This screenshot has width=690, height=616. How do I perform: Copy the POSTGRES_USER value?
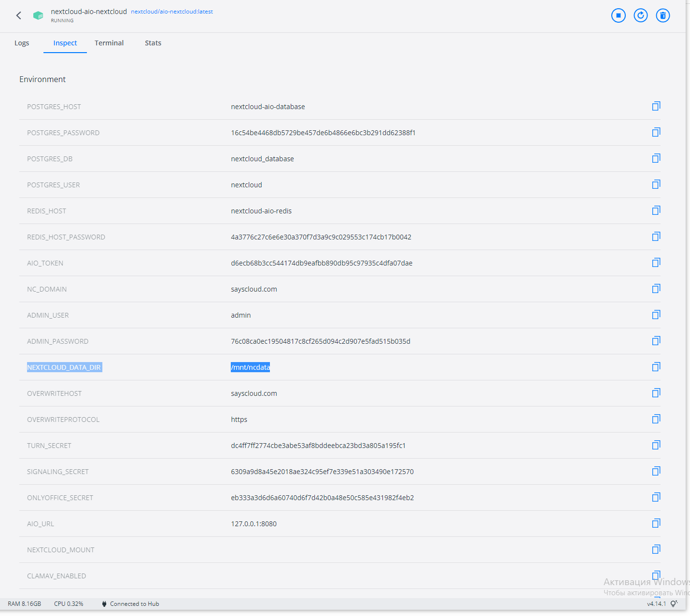pos(656,184)
